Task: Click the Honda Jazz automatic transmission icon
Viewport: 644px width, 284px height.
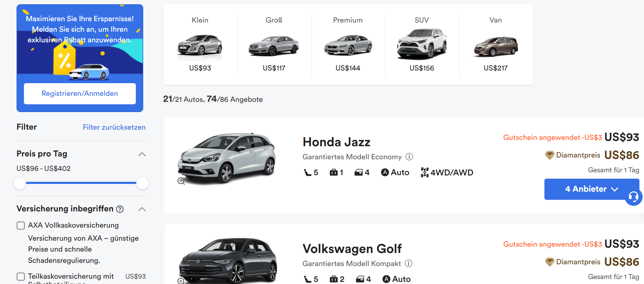Action: click(x=385, y=172)
